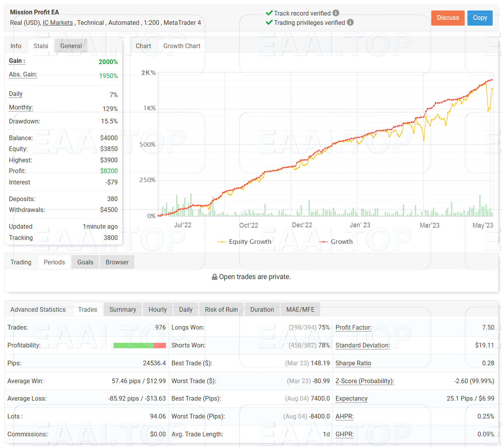Click the Mission Profit EA title
This screenshot has width=502, height=448.
pos(35,12)
